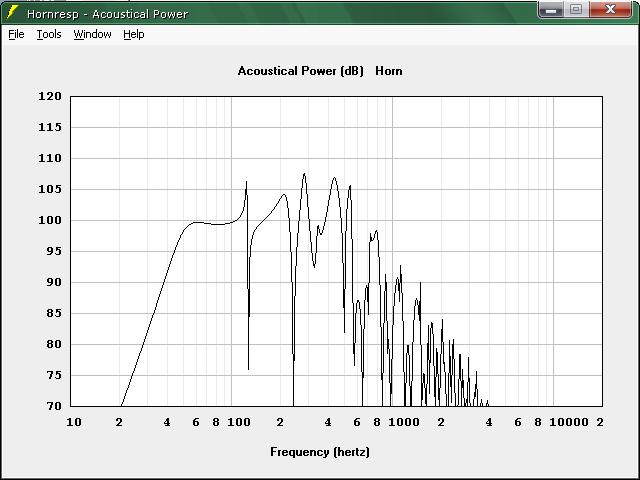Open the Help menu
Viewport: 640px width, 480px height.
(134, 34)
